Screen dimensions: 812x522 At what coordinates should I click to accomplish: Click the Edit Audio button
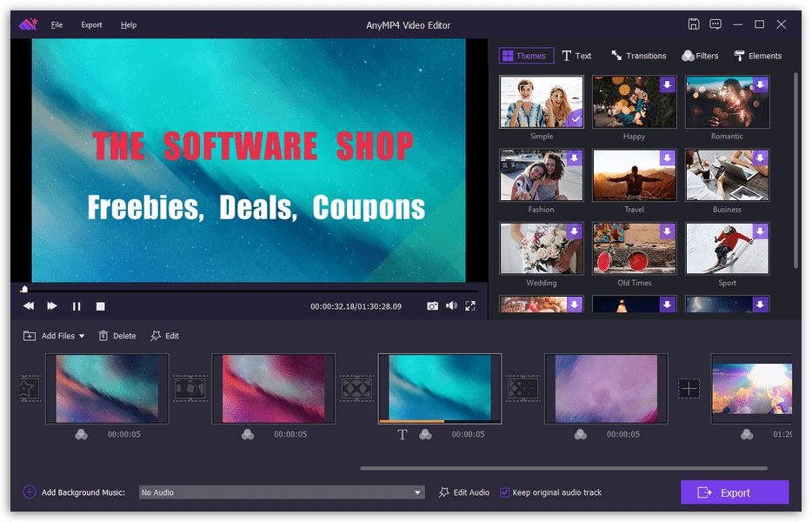click(x=464, y=492)
